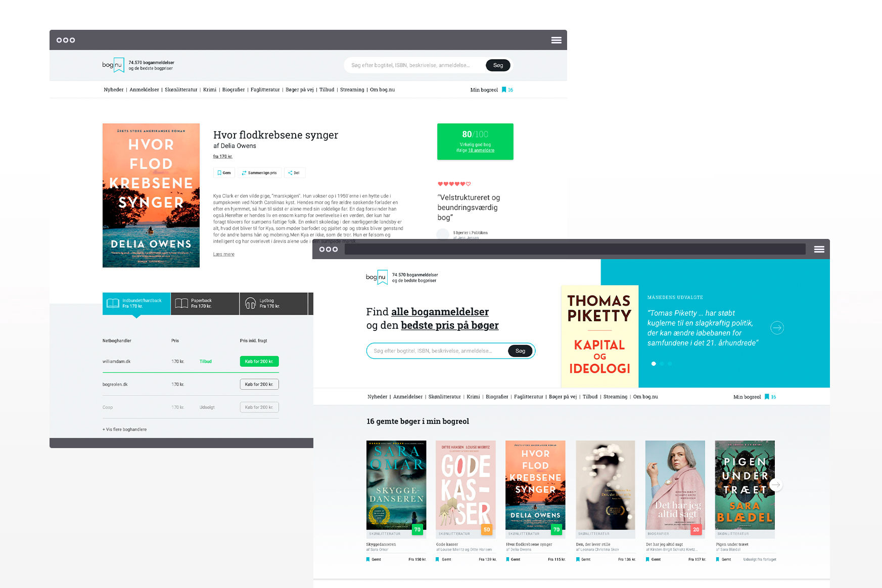Image resolution: width=882 pixels, height=588 pixels.
Task: Click the Læs mere link
Action: [224, 255]
